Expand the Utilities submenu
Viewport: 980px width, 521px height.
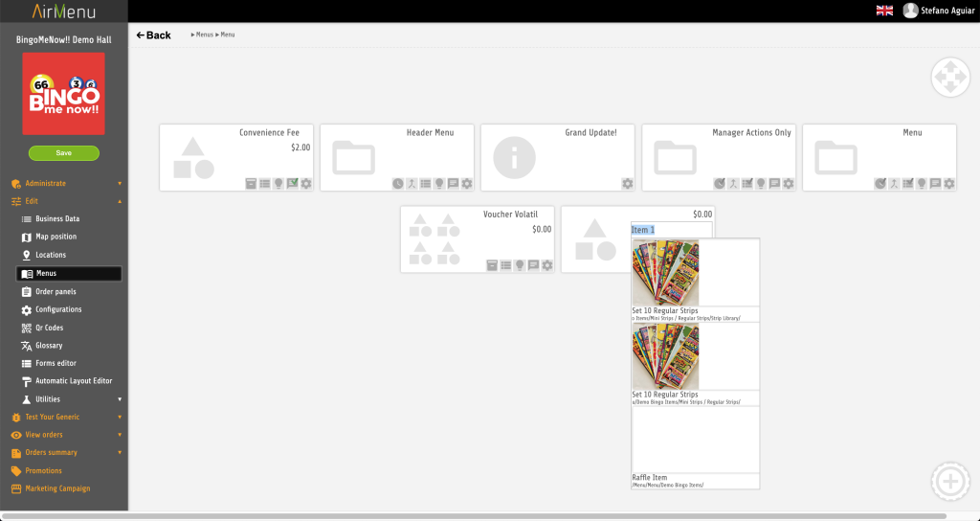[x=70, y=399]
